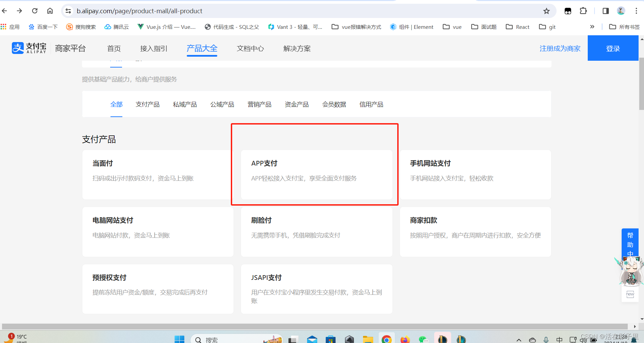Open 接入指引 in the top navigation
The image size is (644, 343).
154,49
